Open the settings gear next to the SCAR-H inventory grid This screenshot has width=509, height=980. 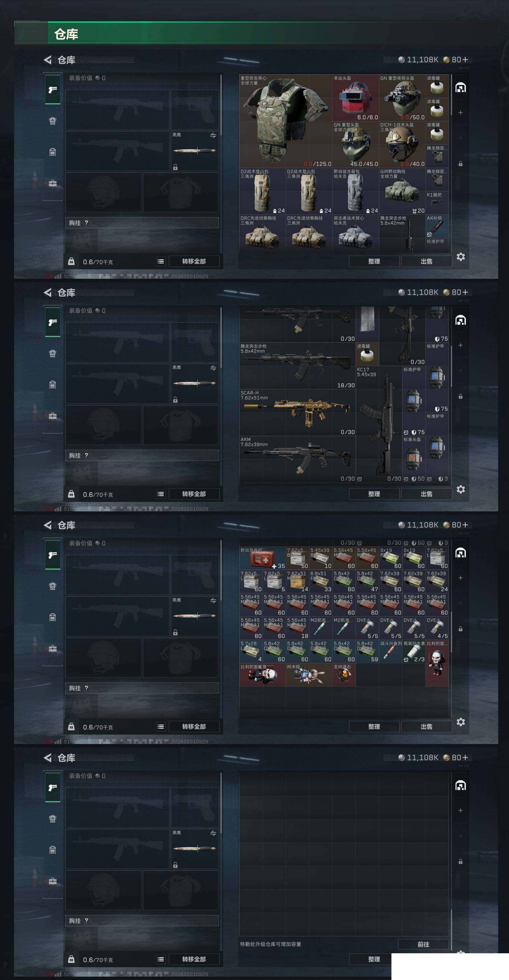tap(460, 489)
